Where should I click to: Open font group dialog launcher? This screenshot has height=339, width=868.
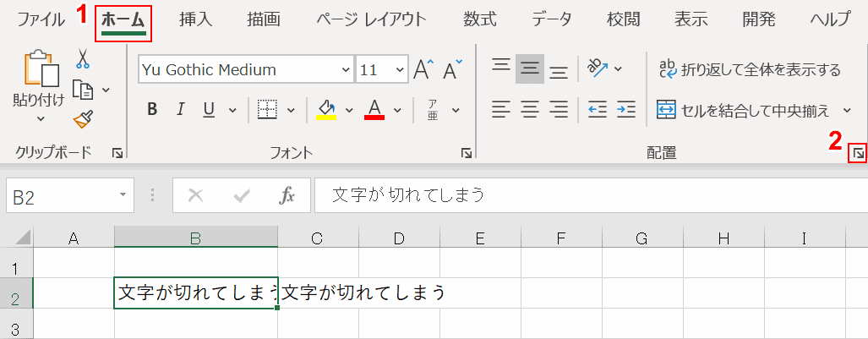466,154
